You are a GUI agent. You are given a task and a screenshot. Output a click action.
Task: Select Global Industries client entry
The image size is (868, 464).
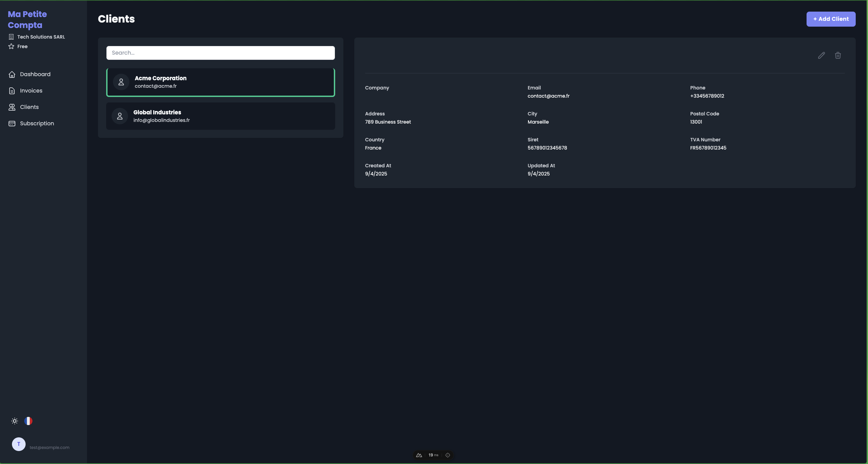coord(220,116)
